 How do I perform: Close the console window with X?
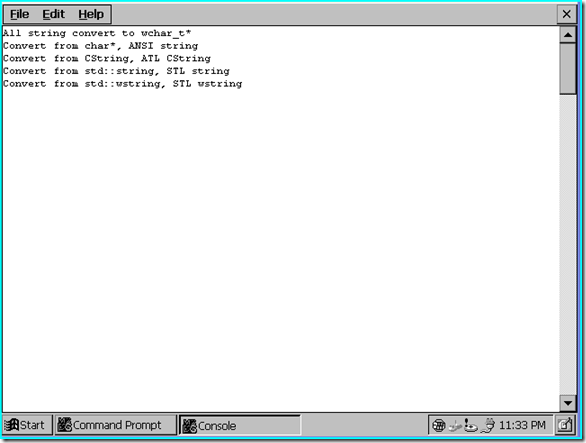pyautogui.click(x=567, y=14)
